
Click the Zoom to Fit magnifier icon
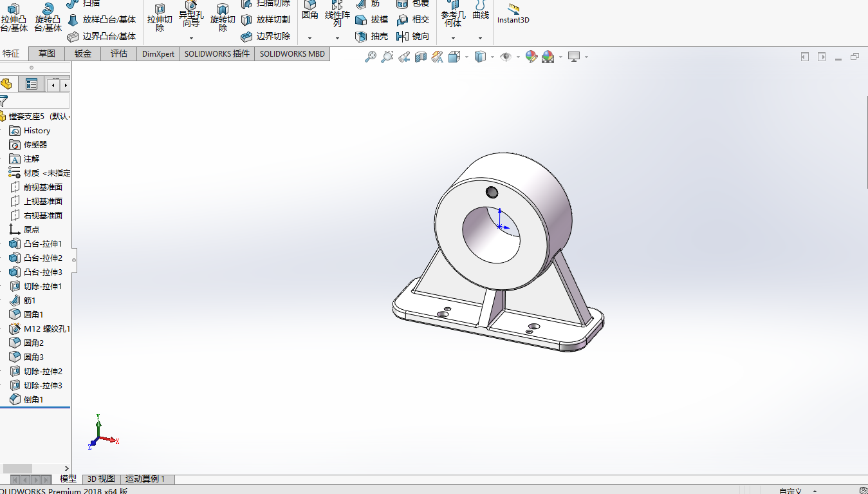pos(371,57)
